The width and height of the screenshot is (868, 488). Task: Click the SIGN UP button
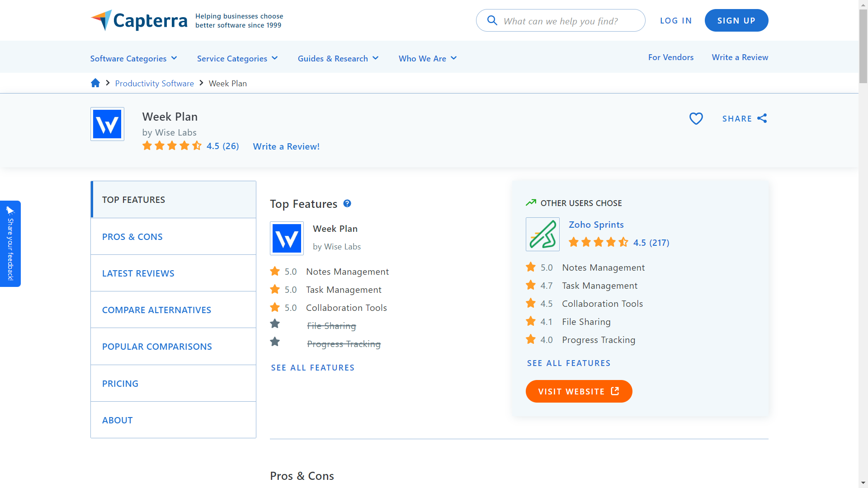click(x=736, y=20)
